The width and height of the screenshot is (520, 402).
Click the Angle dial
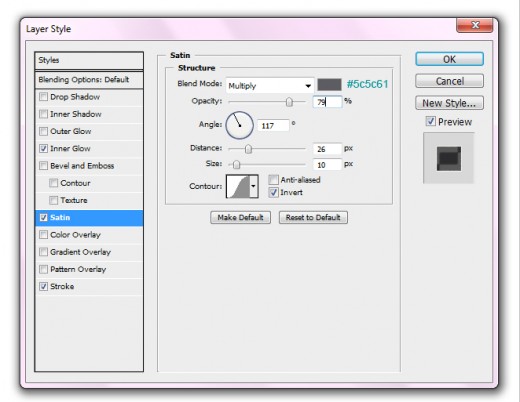click(239, 125)
